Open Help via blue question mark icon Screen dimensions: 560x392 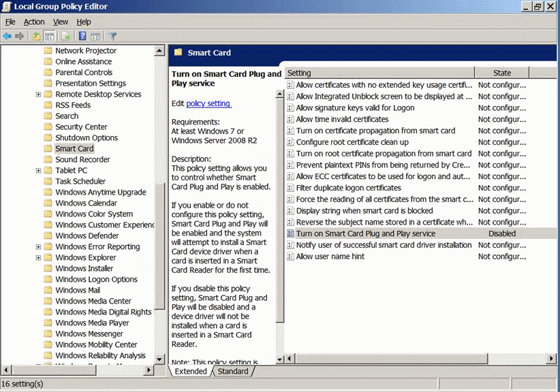pos(82,36)
